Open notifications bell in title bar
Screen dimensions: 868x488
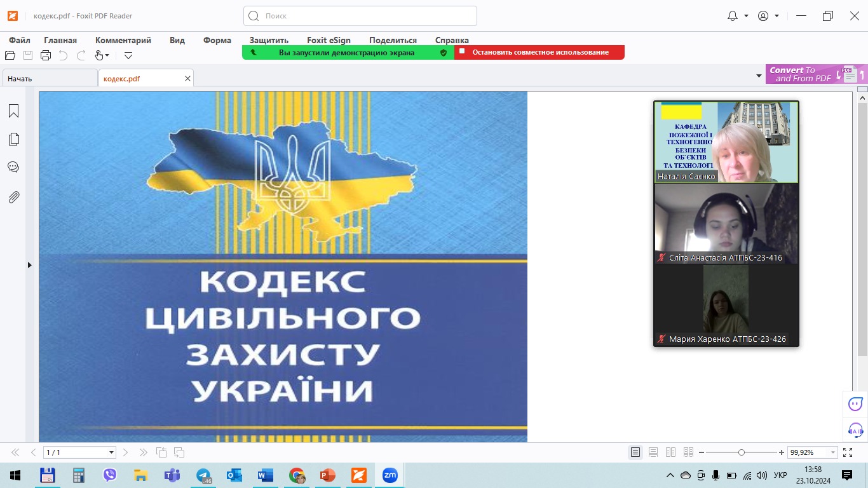coord(732,16)
